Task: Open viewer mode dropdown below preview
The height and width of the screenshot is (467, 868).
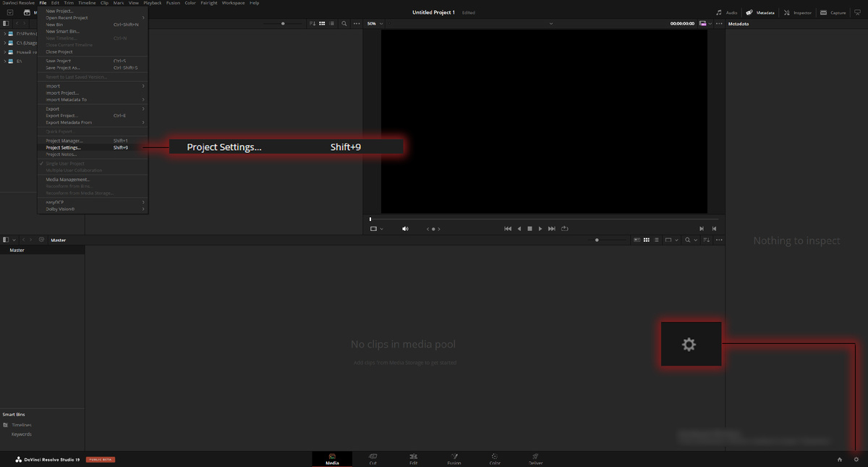Action: [x=377, y=229]
